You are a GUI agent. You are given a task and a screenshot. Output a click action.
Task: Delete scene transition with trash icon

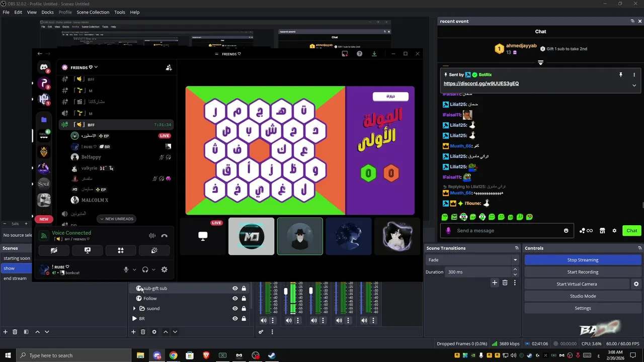pyautogui.click(x=505, y=283)
